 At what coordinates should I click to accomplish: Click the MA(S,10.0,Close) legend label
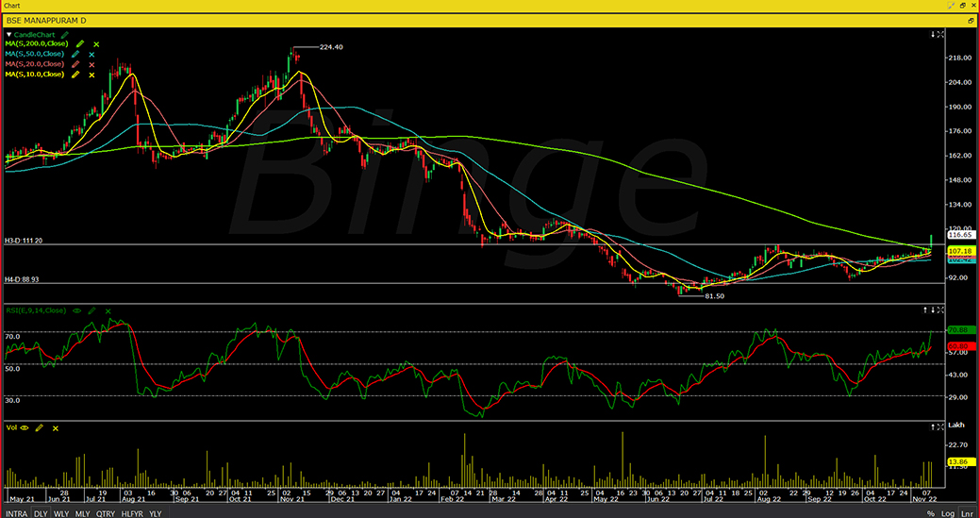point(36,75)
